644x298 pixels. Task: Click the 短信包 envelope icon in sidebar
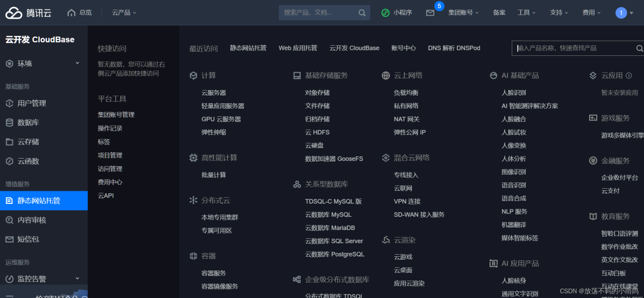[9, 239]
